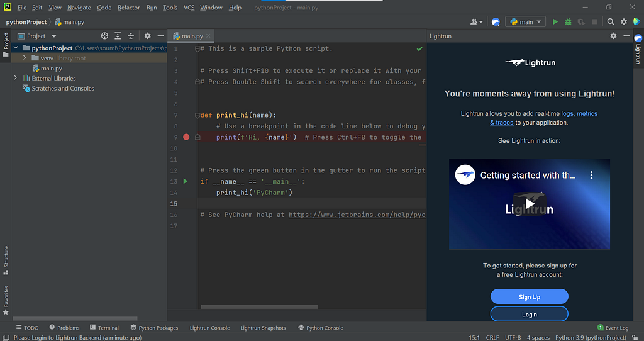The width and height of the screenshot is (644, 341).
Task: Click the Login button in Lightrun panel
Action: [x=529, y=315]
